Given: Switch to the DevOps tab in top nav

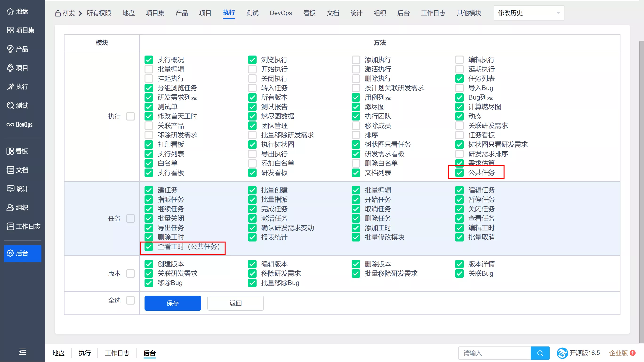Looking at the screenshot, I should click(281, 13).
